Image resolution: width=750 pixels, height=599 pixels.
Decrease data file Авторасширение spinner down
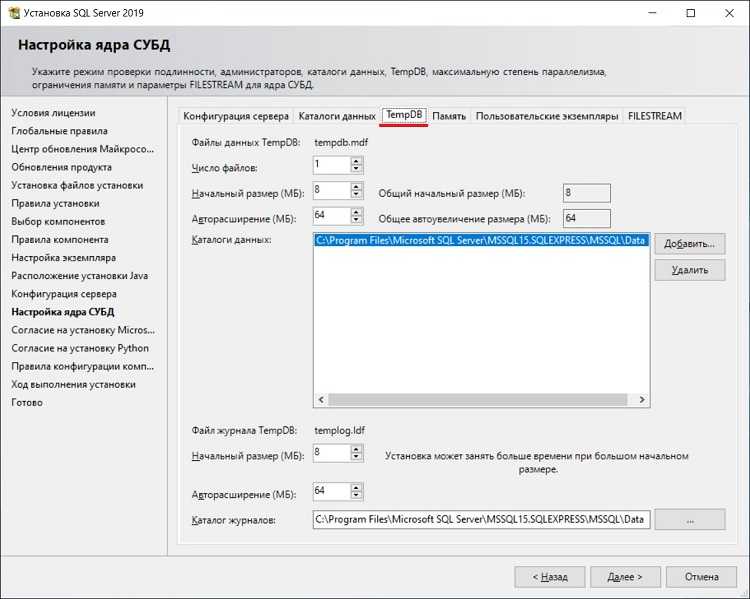(356, 220)
